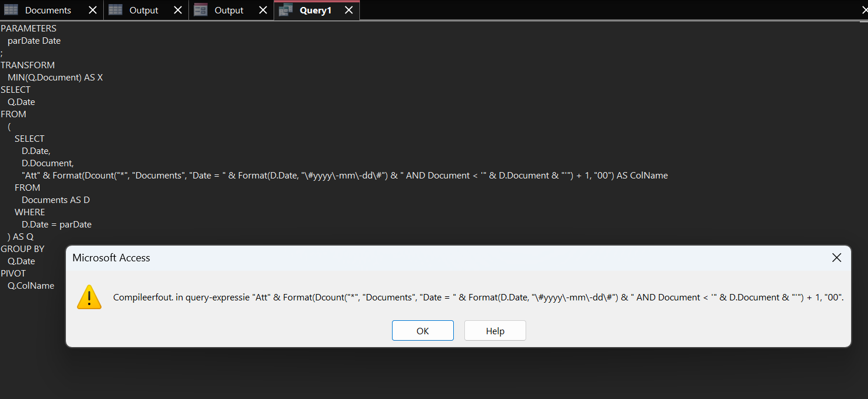Switch to the second Output tab
868x399 pixels.
point(229,10)
